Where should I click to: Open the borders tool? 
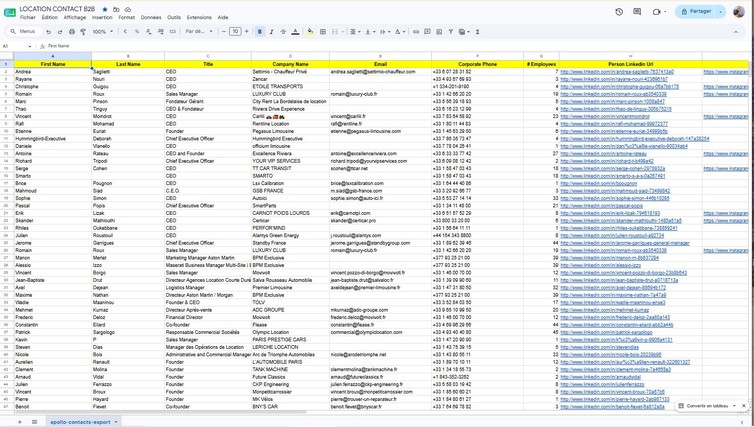pyautogui.click(x=323, y=32)
